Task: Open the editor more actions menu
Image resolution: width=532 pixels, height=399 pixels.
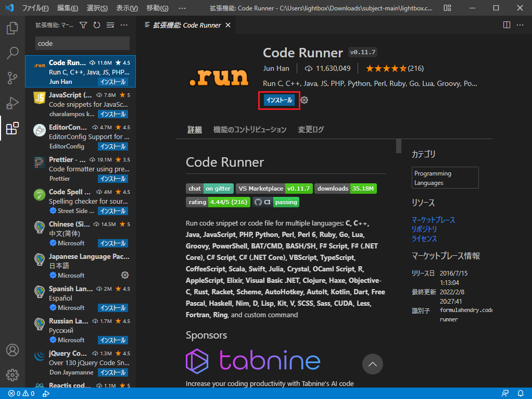Action: tap(520, 24)
